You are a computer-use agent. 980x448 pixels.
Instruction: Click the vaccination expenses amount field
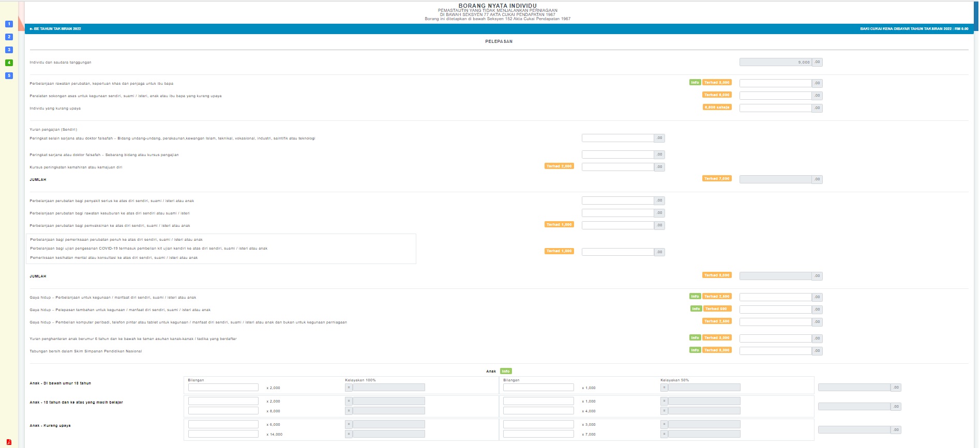pos(617,225)
